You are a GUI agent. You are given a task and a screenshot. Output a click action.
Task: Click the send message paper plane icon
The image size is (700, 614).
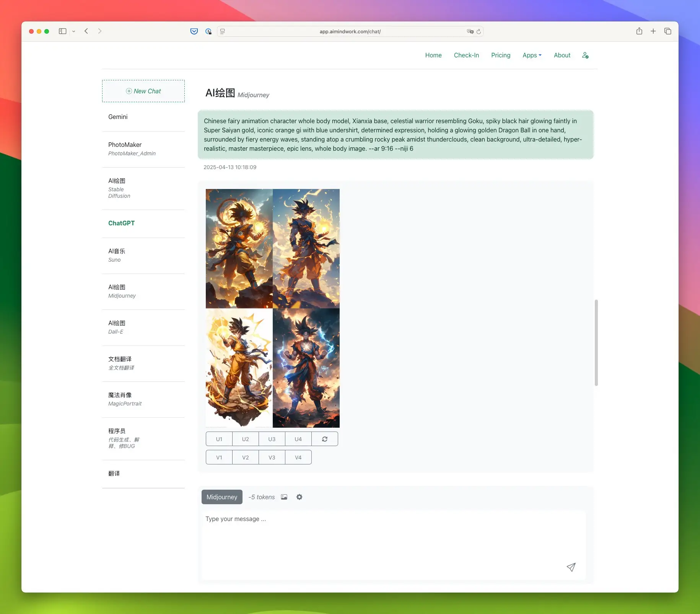coord(571,567)
